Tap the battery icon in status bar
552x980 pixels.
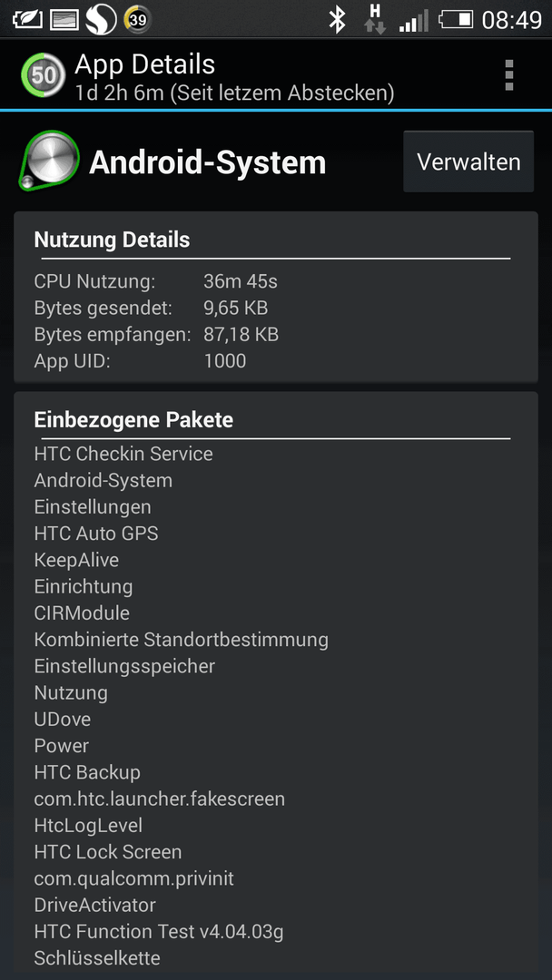[x=456, y=20]
